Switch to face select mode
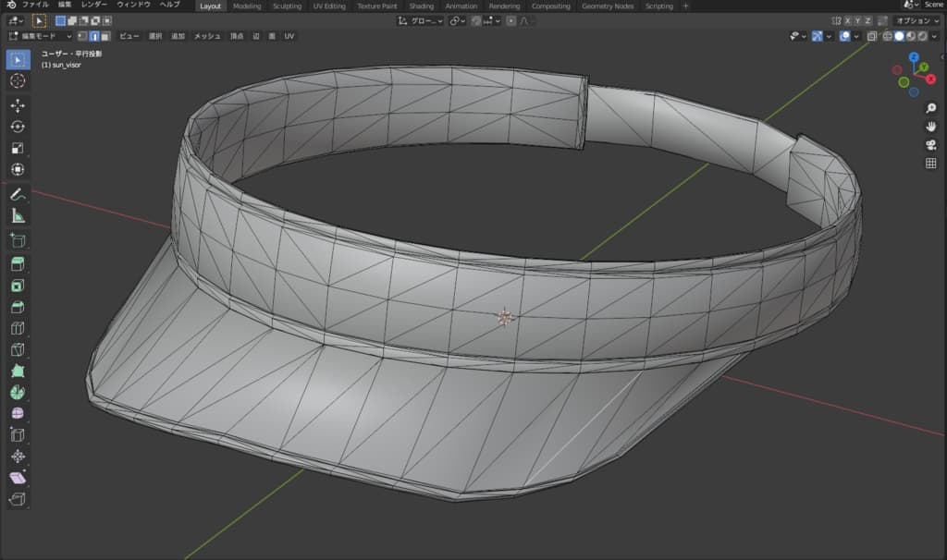 (x=107, y=36)
